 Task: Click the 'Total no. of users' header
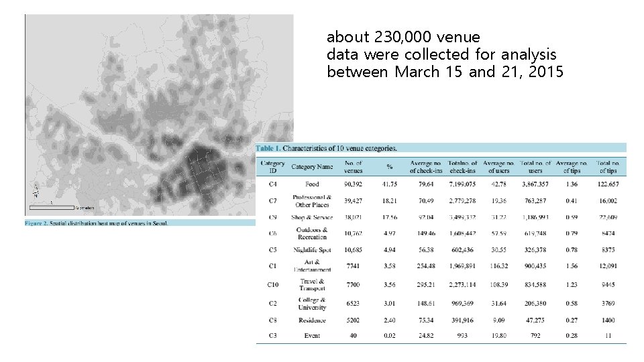click(x=535, y=167)
